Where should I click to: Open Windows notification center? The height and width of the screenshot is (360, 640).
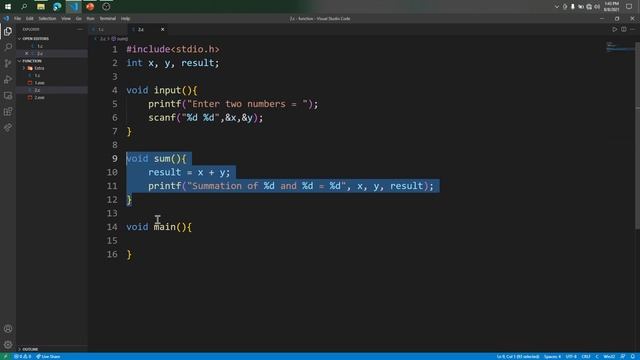[x=629, y=7]
